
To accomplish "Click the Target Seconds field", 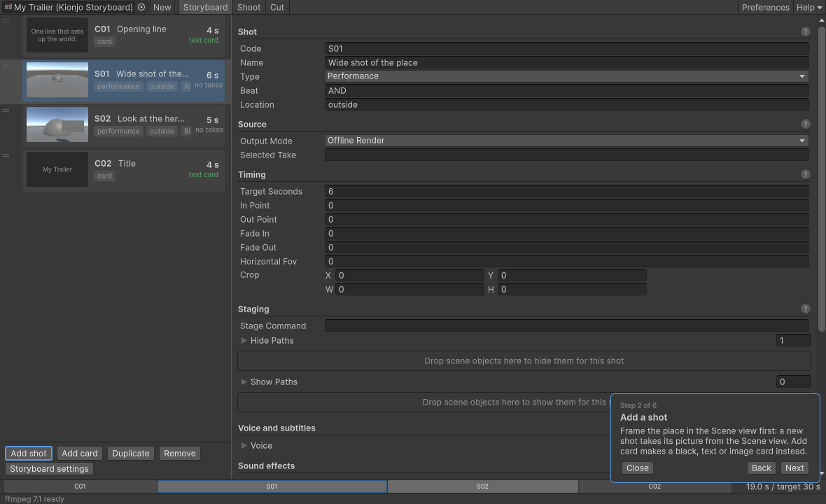I will click(566, 192).
